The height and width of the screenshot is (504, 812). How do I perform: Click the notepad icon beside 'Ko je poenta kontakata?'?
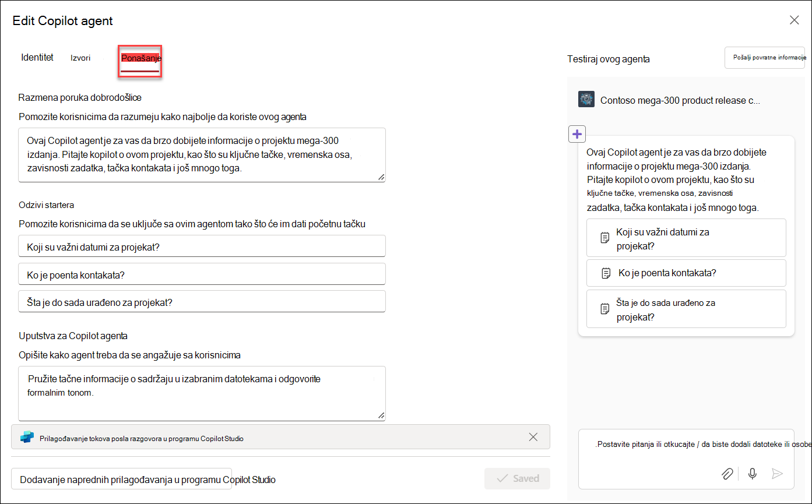[606, 273]
